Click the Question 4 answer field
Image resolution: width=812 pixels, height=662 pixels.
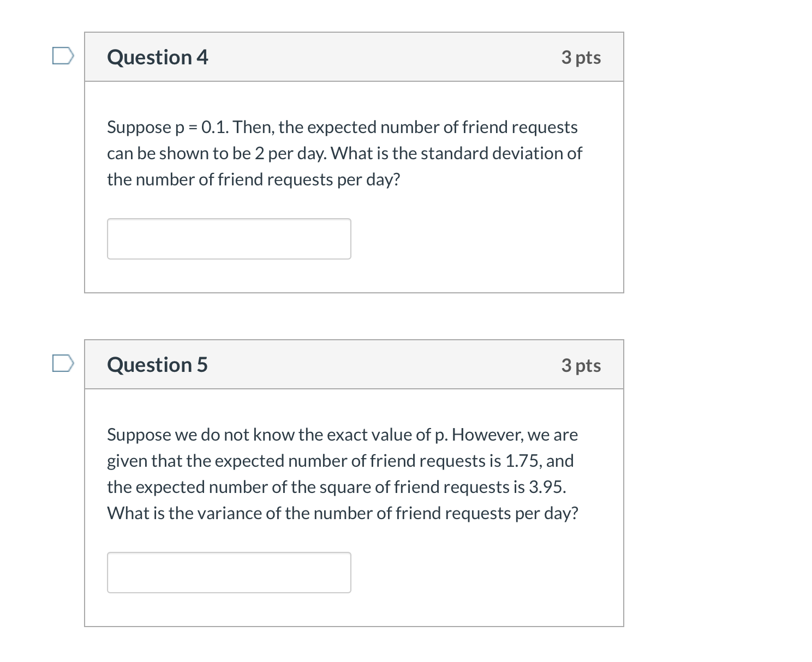point(229,239)
